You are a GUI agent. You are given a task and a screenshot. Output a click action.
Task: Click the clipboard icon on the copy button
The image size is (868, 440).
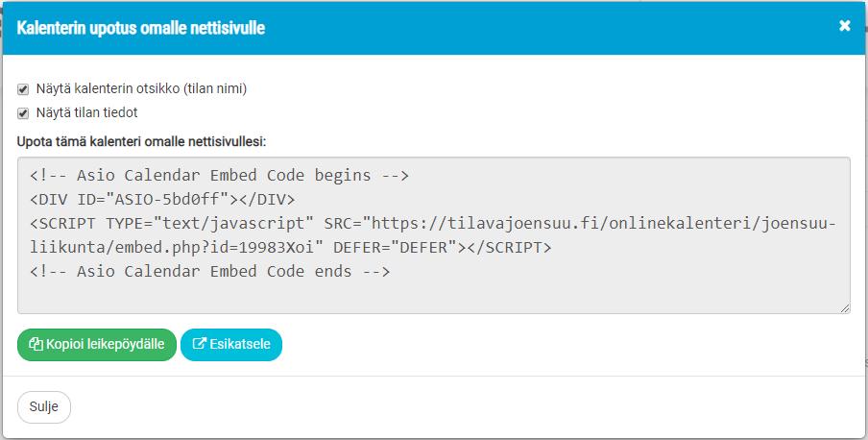coord(36,344)
